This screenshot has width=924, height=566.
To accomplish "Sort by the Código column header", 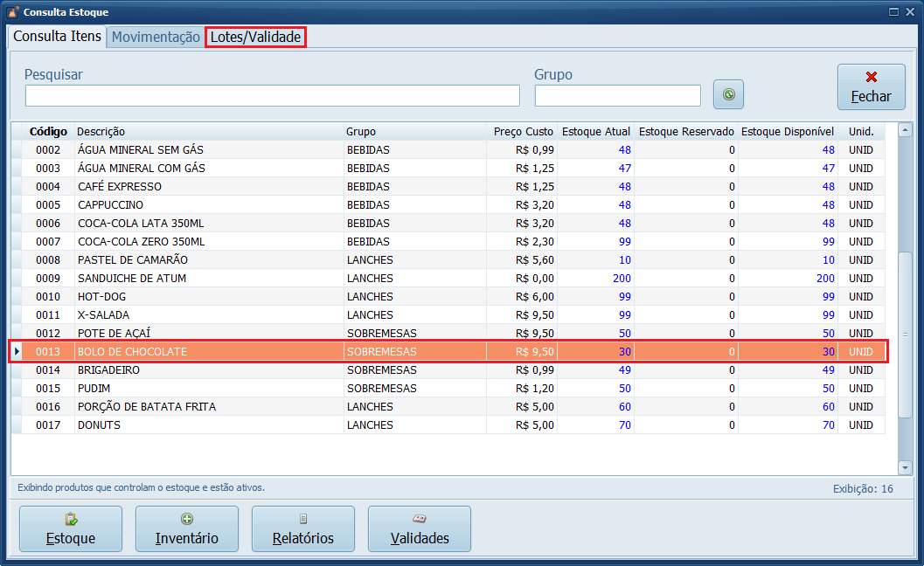I will [x=48, y=132].
